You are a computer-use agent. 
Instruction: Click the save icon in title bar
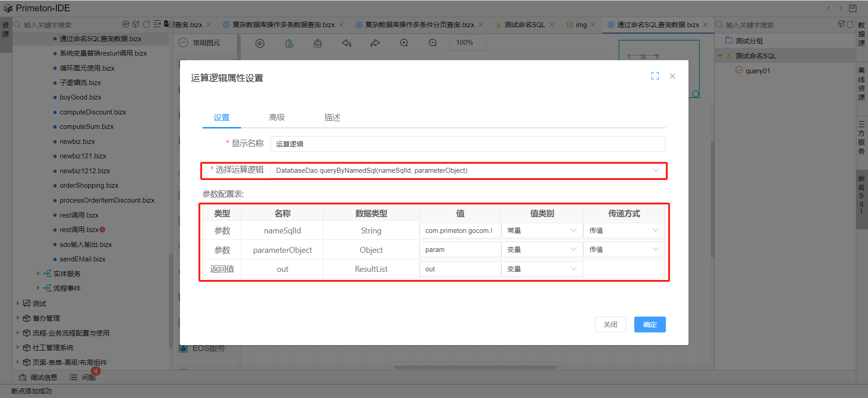[x=853, y=8]
